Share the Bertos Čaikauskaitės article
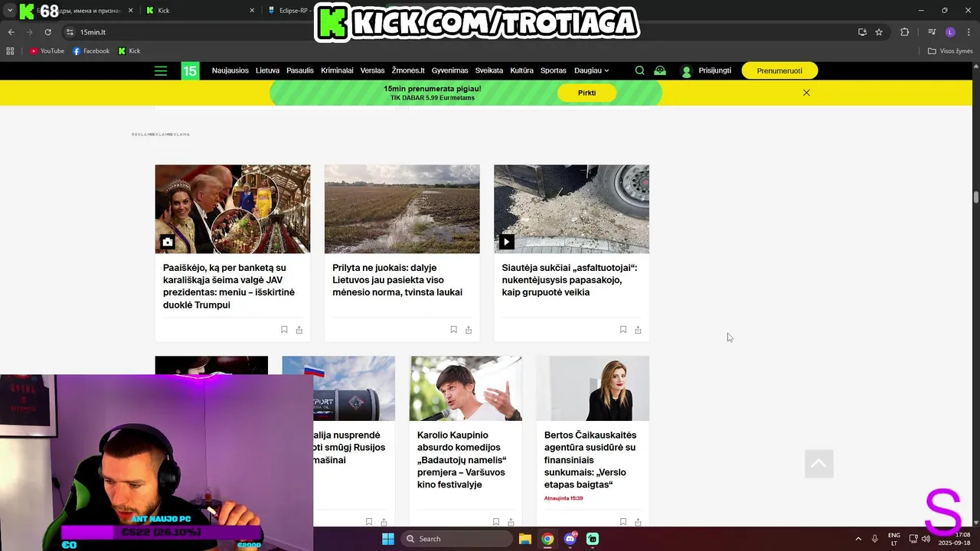Screen dimensions: 980x551 click(x=638, y=522)
